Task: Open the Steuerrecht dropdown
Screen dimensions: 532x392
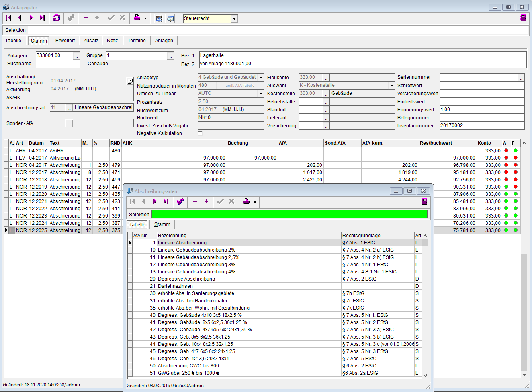Action: coord(234,18)
